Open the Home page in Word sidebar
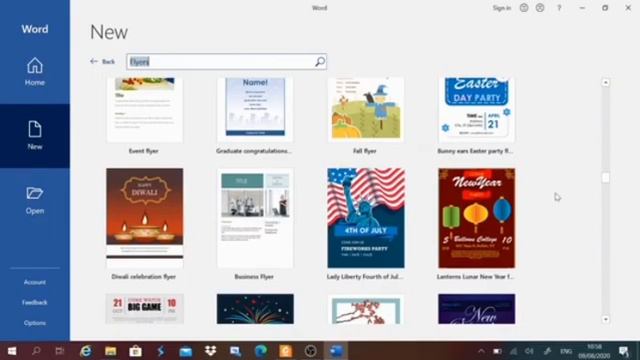 (x=35, y=71)
